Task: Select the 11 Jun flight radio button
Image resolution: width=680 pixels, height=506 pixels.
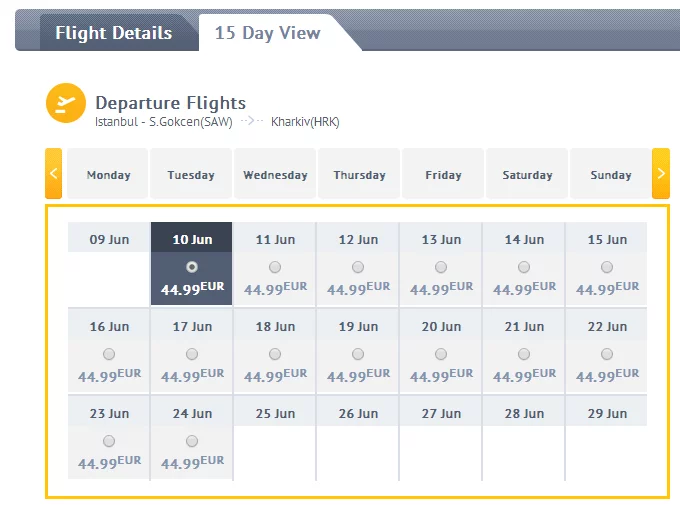Action: 275,267
